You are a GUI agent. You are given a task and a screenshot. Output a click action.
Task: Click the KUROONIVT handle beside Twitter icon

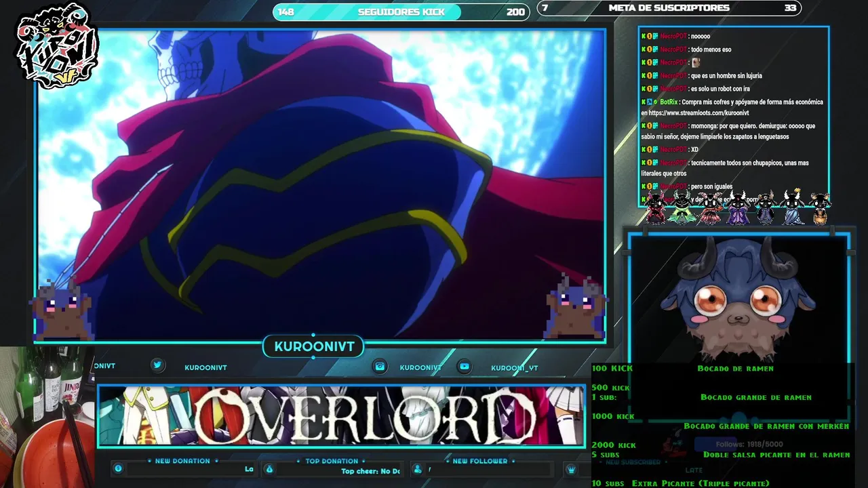coord(205,367)
